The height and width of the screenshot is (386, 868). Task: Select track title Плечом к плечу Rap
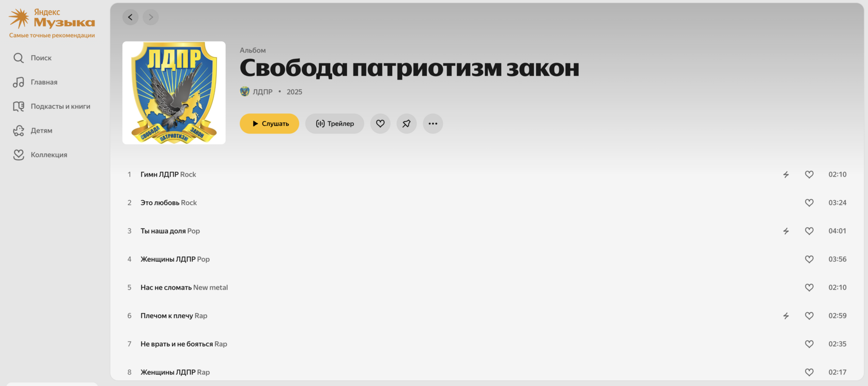(x=174, y=316)
